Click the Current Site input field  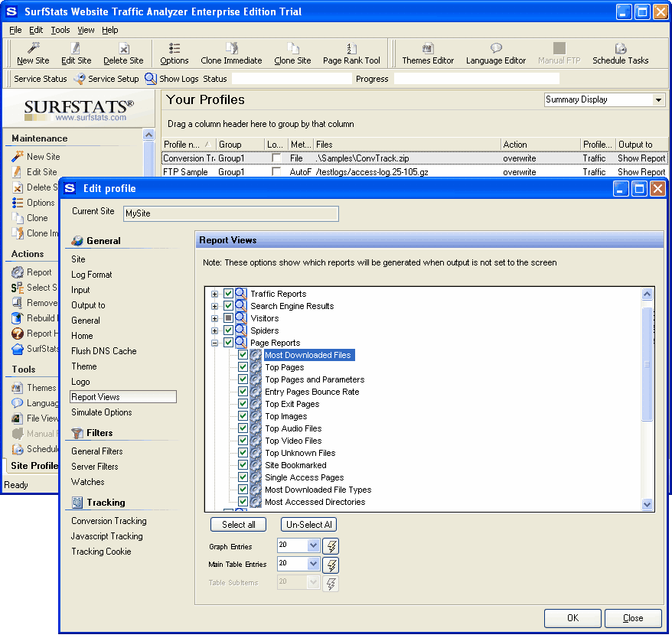pos(231,213)
